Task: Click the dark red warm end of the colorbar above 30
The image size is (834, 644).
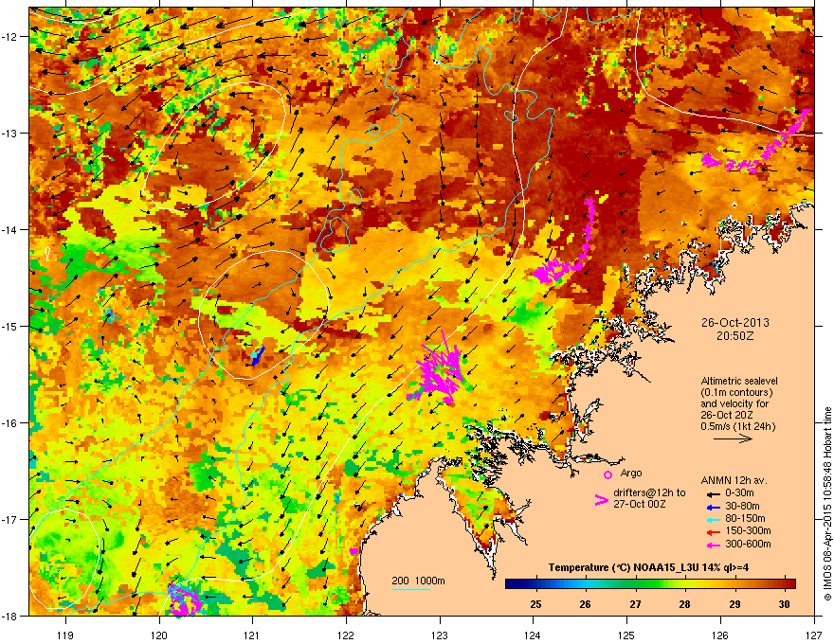Action: tap(789, 584)
